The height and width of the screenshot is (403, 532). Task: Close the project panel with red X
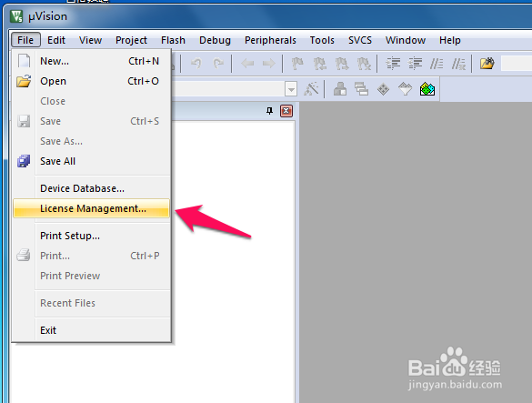(286, 111)
